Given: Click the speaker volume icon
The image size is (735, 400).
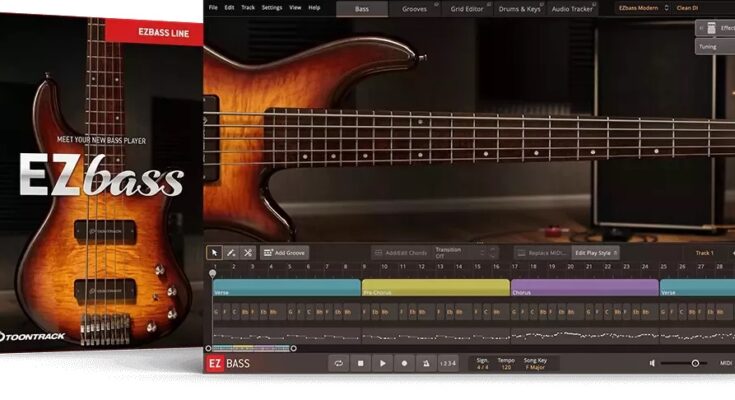Looking at the screenshot, I should [653, 363].
